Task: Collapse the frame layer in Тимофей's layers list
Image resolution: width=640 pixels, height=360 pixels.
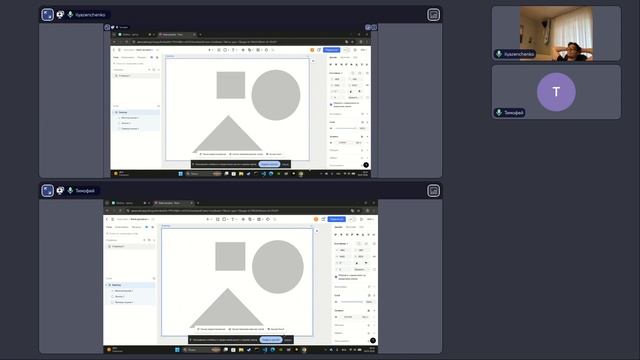Action: tap(107, 285)
